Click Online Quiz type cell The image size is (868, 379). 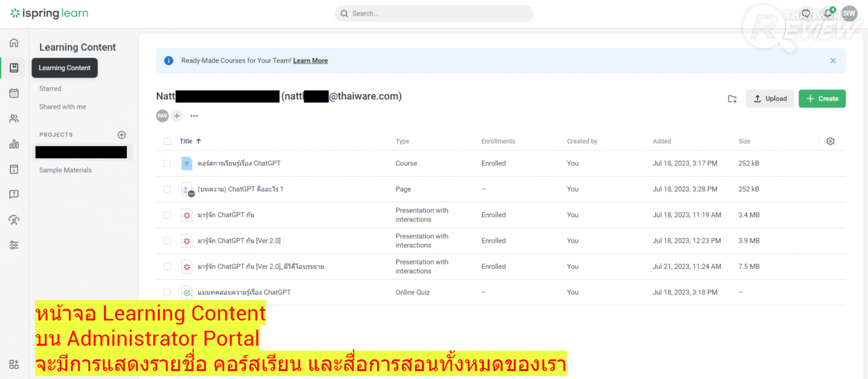[x=412, y=292]
